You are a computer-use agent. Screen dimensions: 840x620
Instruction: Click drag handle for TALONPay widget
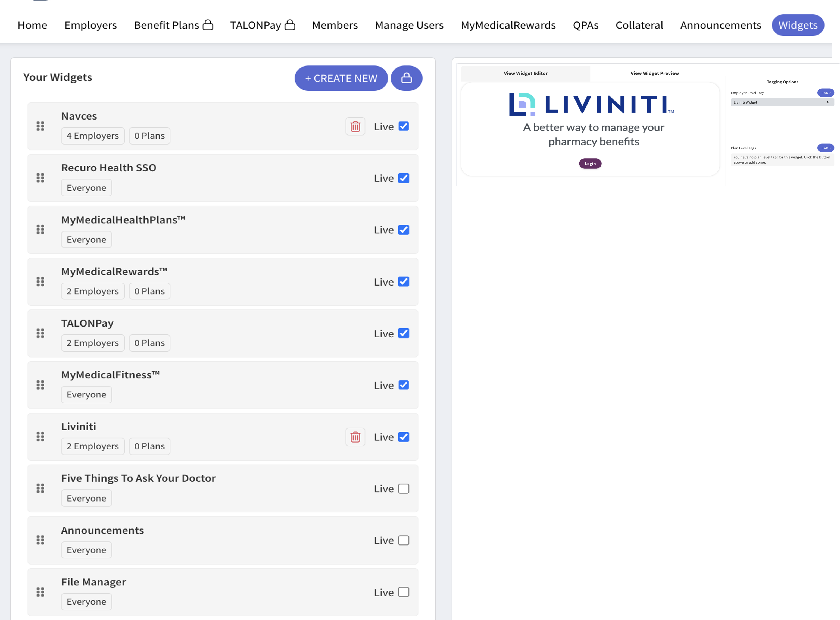click(x=40, y=333)
